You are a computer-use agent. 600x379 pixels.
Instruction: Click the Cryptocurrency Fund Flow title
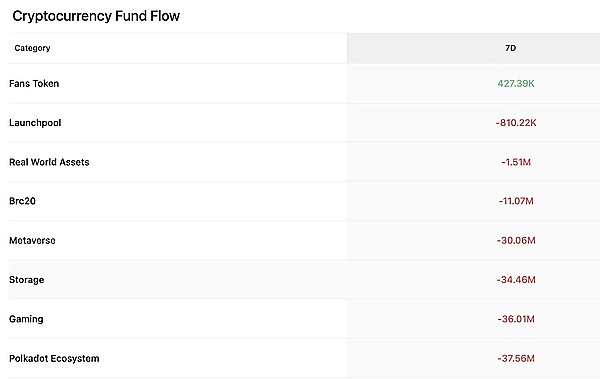[96, 16]
